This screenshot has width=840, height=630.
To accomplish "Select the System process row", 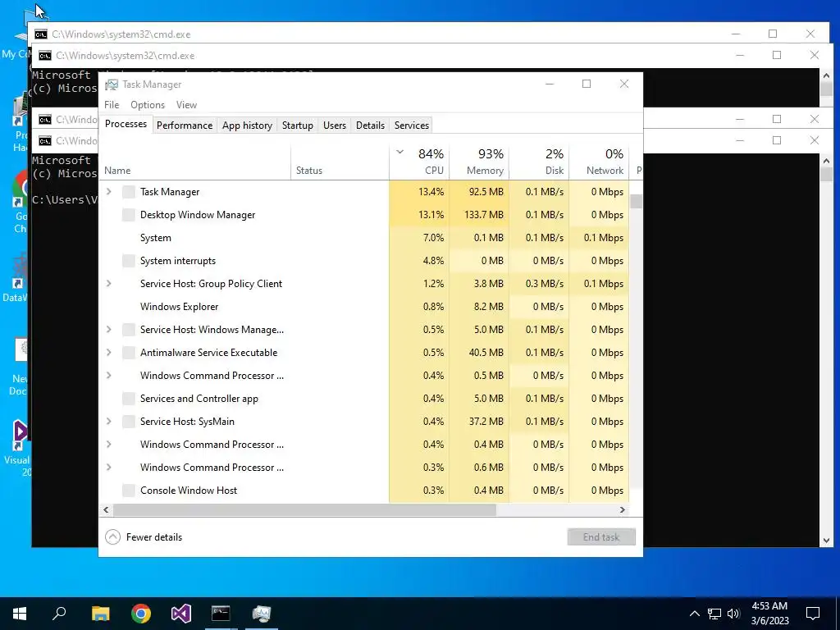I will (x=363, y=238).
